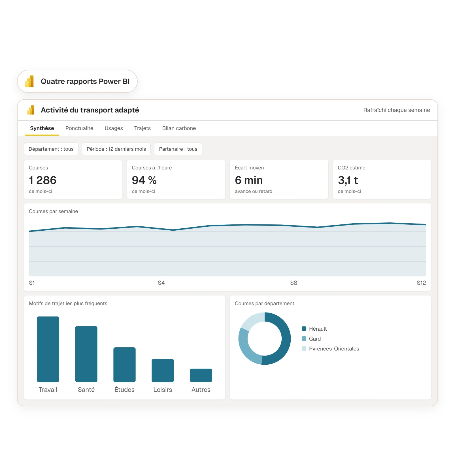The height and width of the screenshot is (476, 455).
Task: Switch to the Ponctualité tab
Action: pyautogui.click(x=79, y=128)
